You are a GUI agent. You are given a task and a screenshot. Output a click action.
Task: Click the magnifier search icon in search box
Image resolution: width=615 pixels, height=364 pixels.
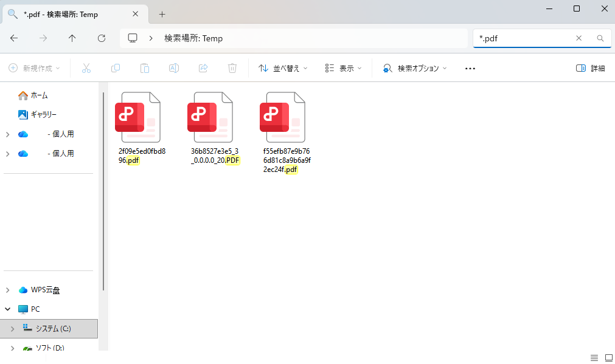pyautogui.click(x=600, y=38)
